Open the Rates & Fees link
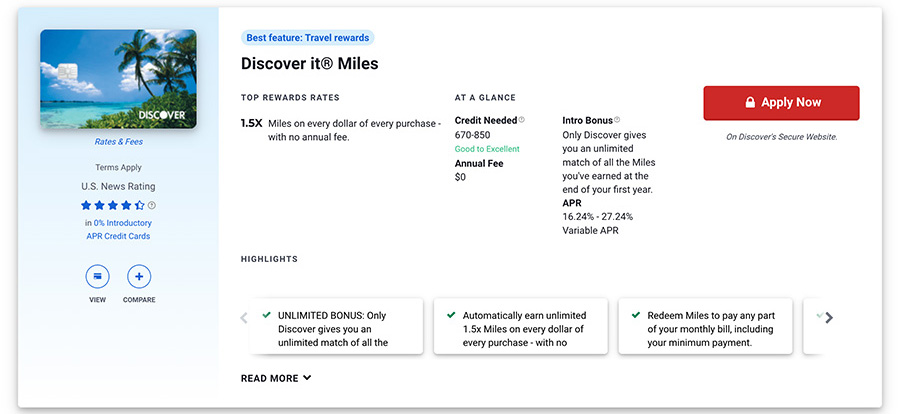The image size is (900, 414). pyautogui.click(x=119, y=142)
